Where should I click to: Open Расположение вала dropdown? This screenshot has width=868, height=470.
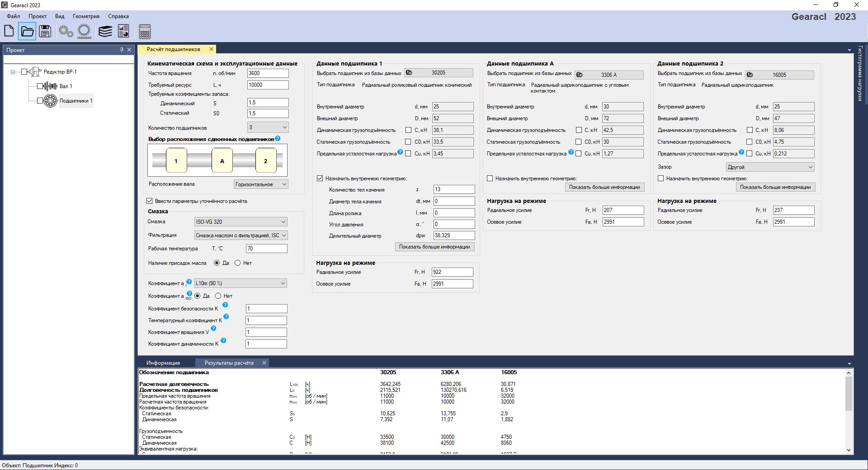click(x=261, y=184)
